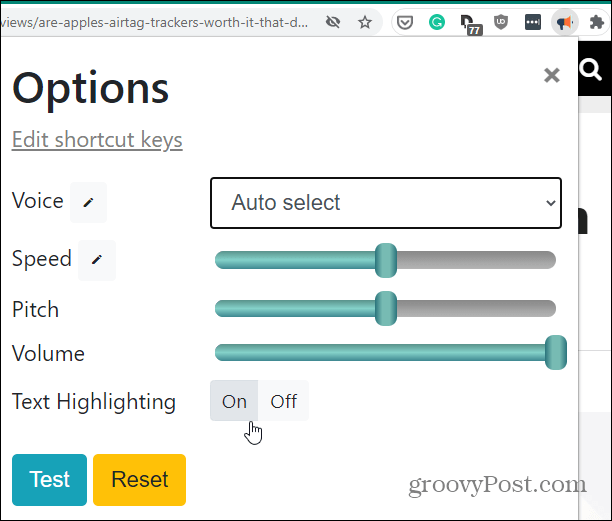612x521 pixels.
Task: Click the Grammarly extension icon
Action: pyautogui.click(x=437, y=22)
